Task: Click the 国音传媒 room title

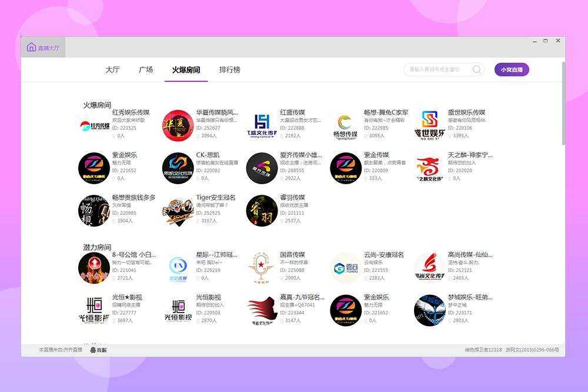Action: pyautogui.click(x=292, y=255)
